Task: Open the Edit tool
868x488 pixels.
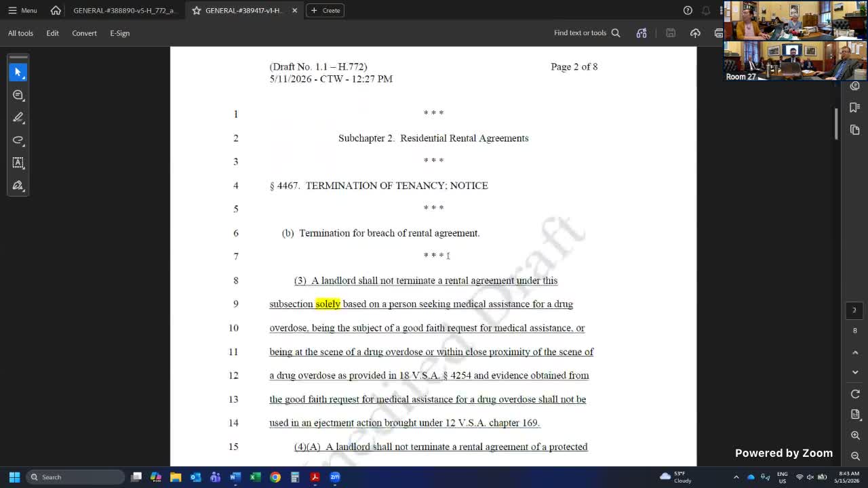Action: point(52,33)
